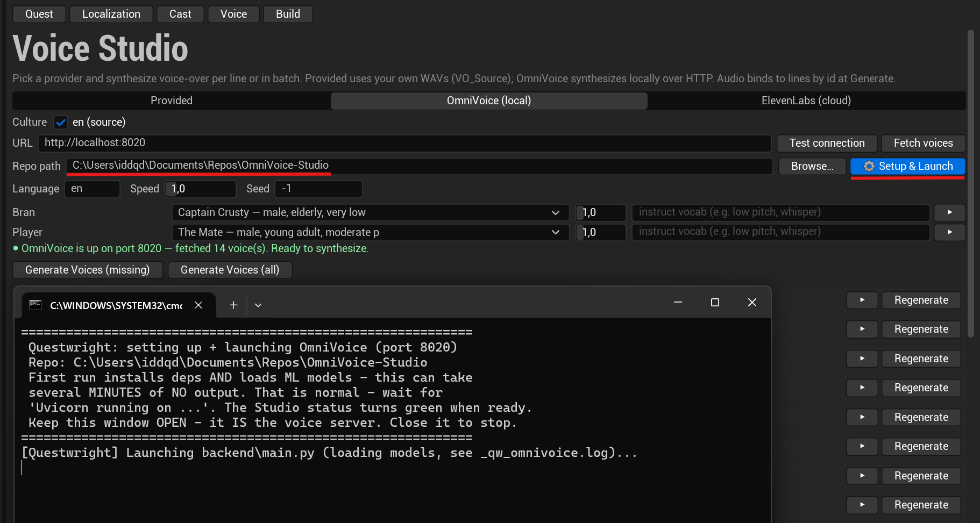Toggle the en (source) culture checkbox
The width and height of the screenshot is (980, 523).
(x=61, y=123)
